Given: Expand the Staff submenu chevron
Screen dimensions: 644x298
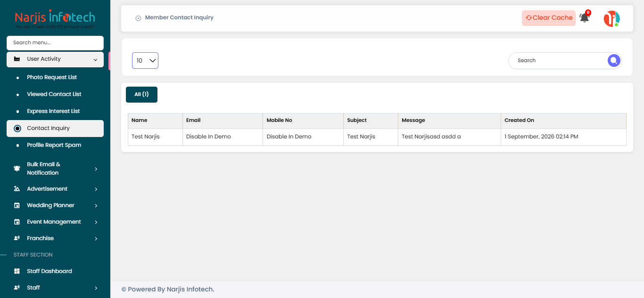Looking at the screenshot, I should tap(96, 288).
